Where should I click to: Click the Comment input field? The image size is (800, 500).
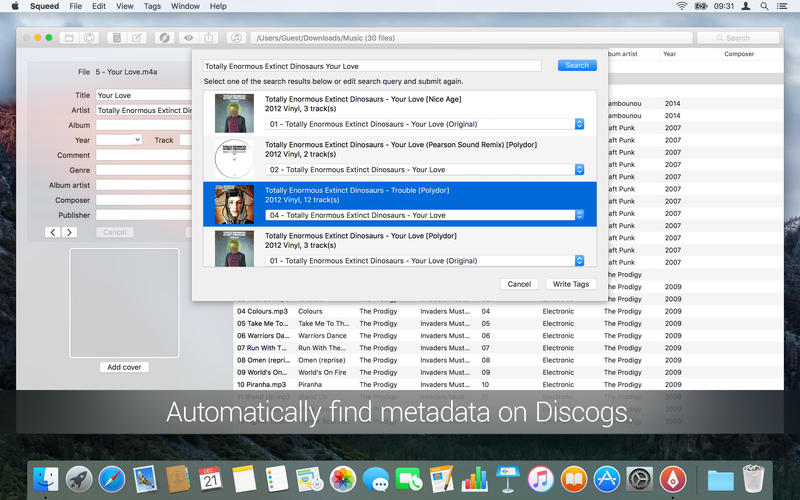(144, 155)
